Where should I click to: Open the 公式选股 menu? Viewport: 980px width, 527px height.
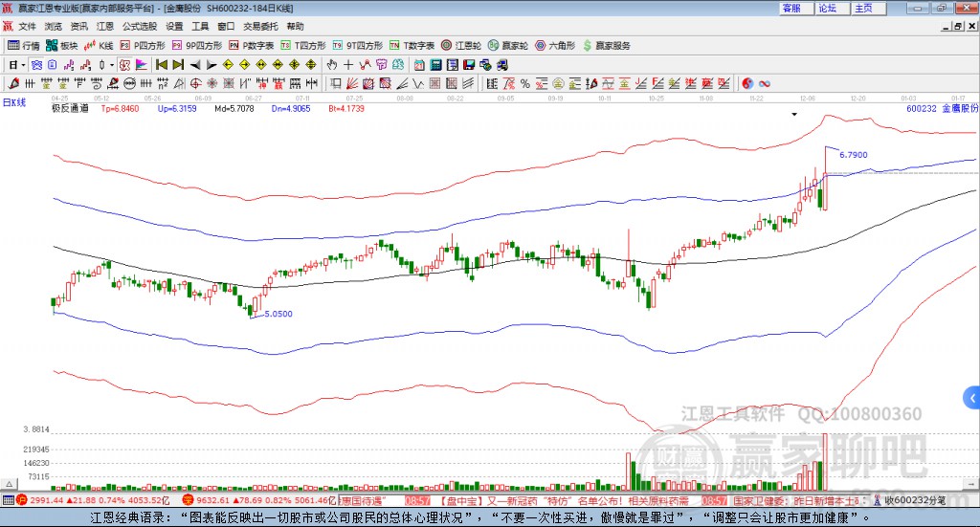(x=140, y=26)
